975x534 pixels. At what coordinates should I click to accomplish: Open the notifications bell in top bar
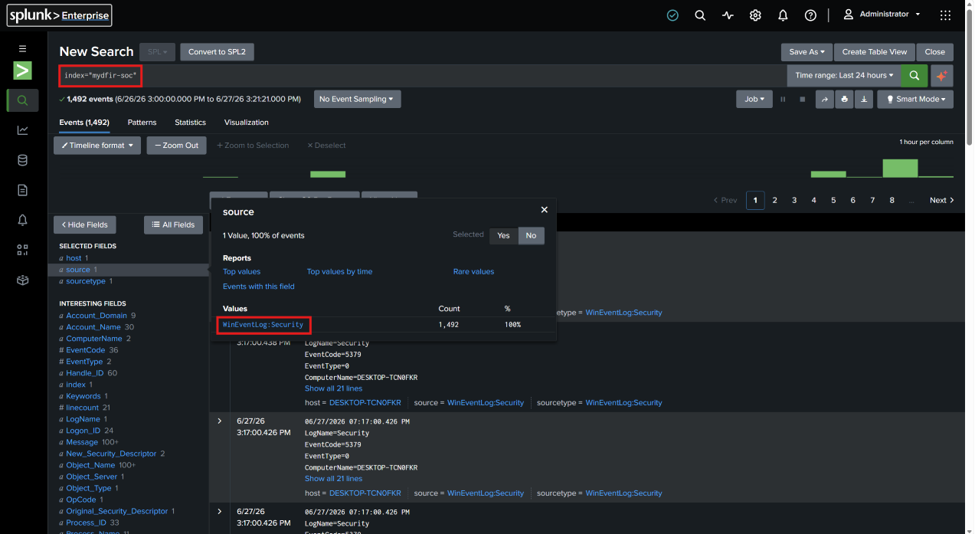click(x=783, y=16)
